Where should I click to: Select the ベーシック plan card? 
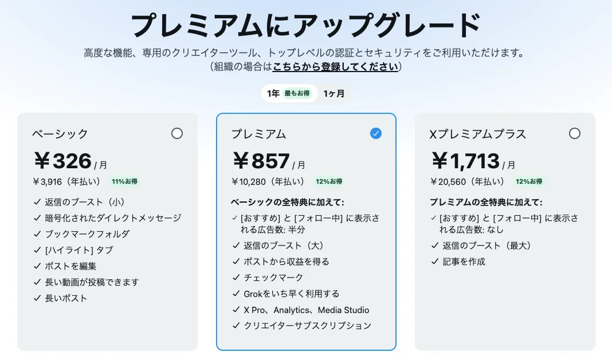click(x=107, y=229)
